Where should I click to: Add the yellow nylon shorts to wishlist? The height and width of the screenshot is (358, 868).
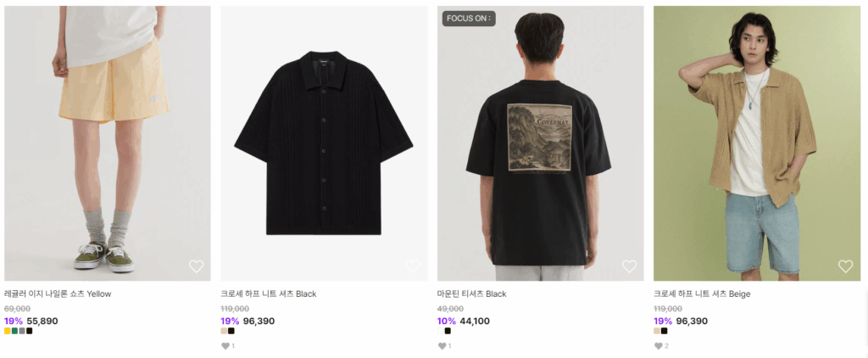[196, 266]
